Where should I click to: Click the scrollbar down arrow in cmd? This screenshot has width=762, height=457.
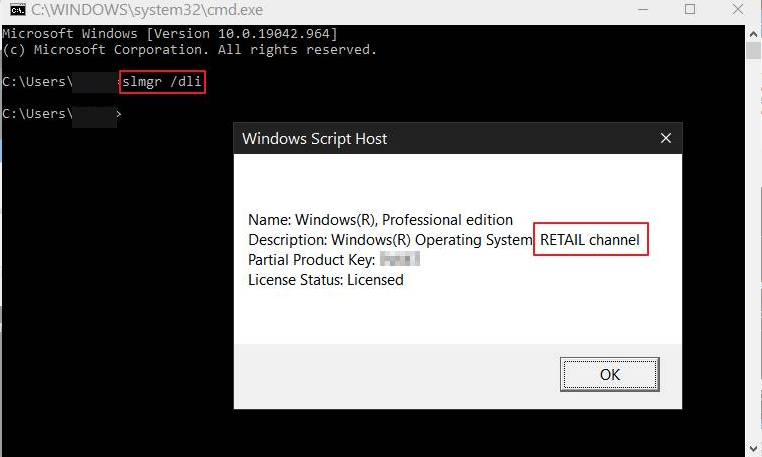pyautogui.click(x=753, y=448)
